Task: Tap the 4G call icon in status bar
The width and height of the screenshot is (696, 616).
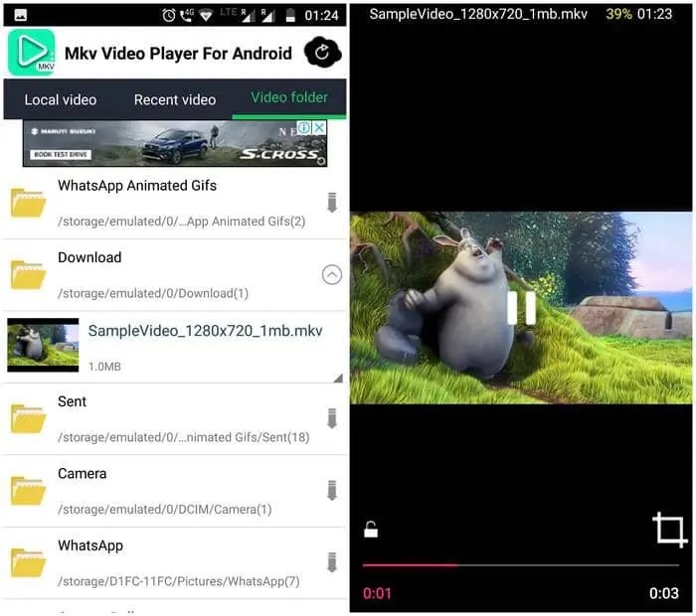Action: tap(187, 15)
